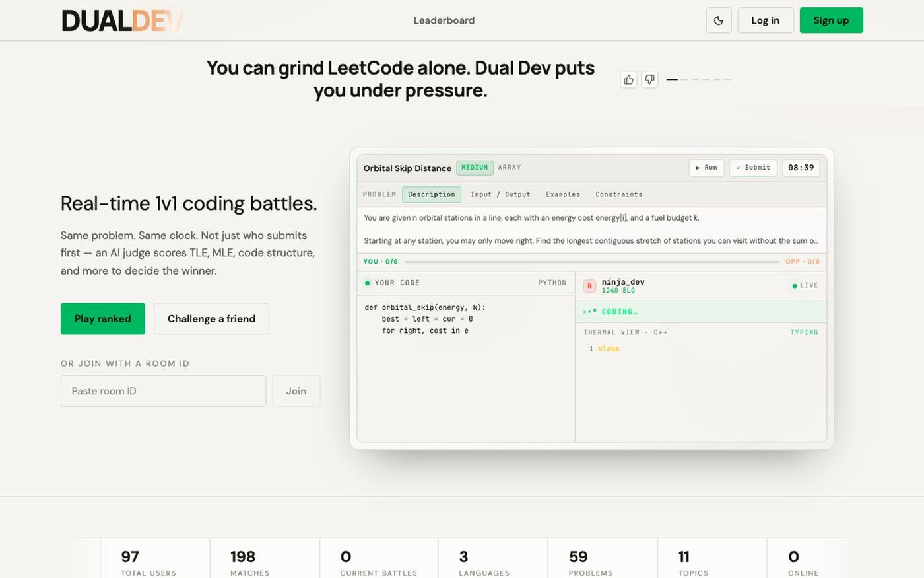This screenshot has height=578, width=924.
Task: Select the first carousel indicator dash
Action: 672,79
